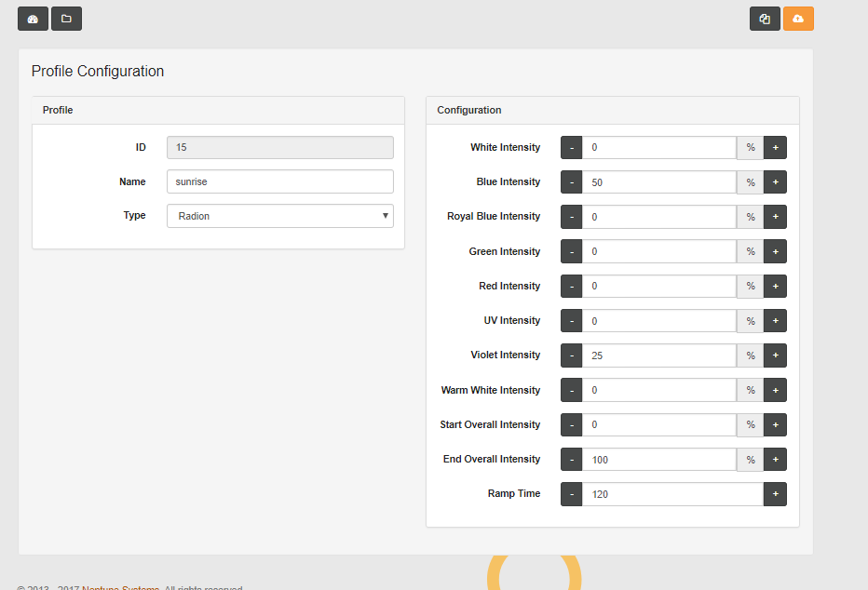Image resolution: width=868 pixels, height=590 pixels.
Task: Lower the Green Intensity
Action: pos(571,251)
